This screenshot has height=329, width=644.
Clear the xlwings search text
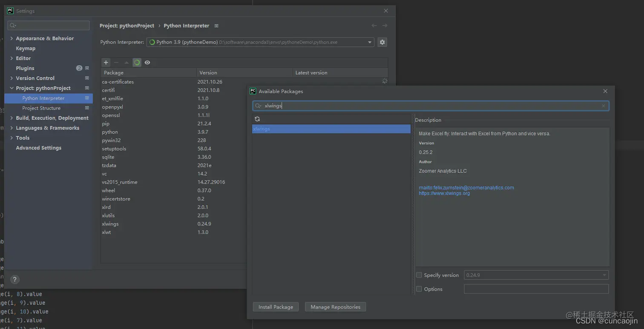coord(603,106)
